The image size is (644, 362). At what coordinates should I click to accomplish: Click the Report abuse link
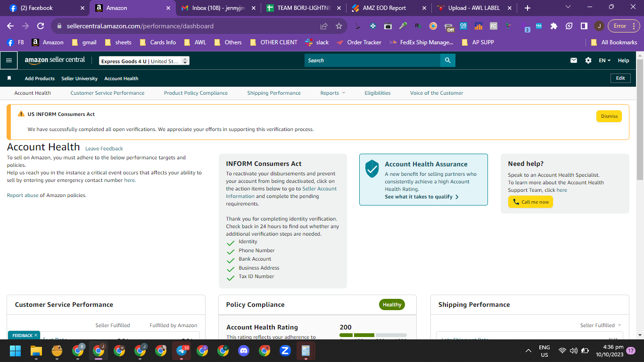[x=23, y=195]
